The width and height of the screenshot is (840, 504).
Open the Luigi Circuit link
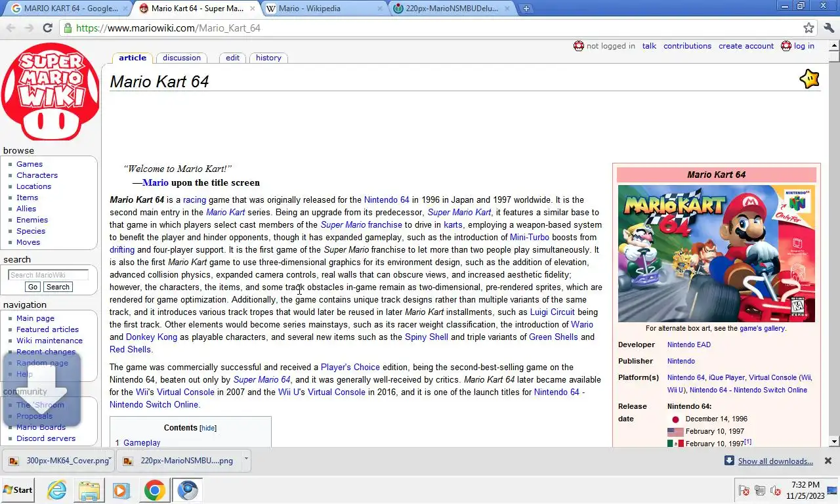552,312
